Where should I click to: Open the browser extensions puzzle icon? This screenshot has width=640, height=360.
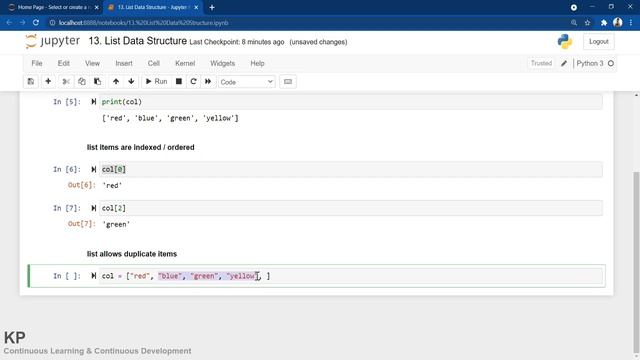pyautogui.click(x=604, y=23)
